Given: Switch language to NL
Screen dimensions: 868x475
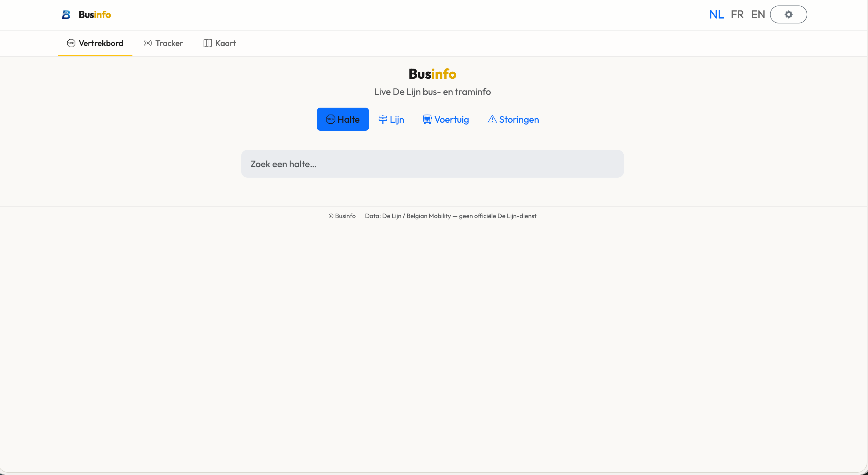Looking at the screenshot, I should [x=716, y=14].
